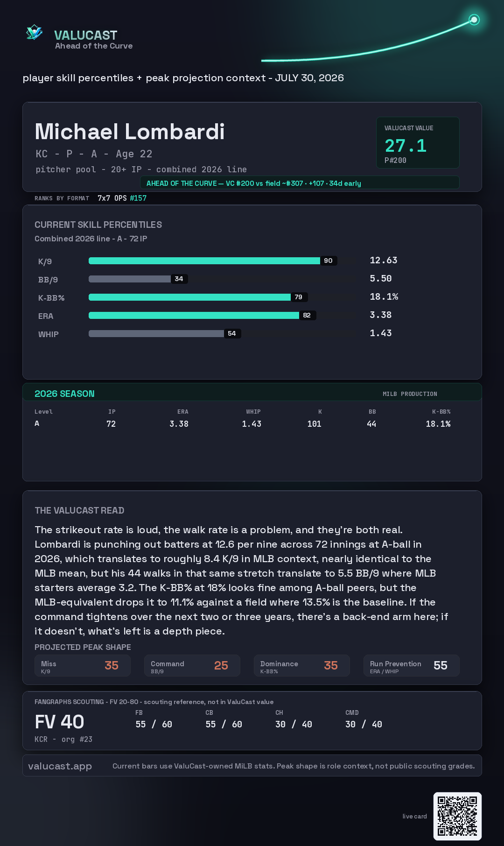The image size is (504, 846).
Task: Click the FV 40 scouting grade
Action: tap(59, 722)
